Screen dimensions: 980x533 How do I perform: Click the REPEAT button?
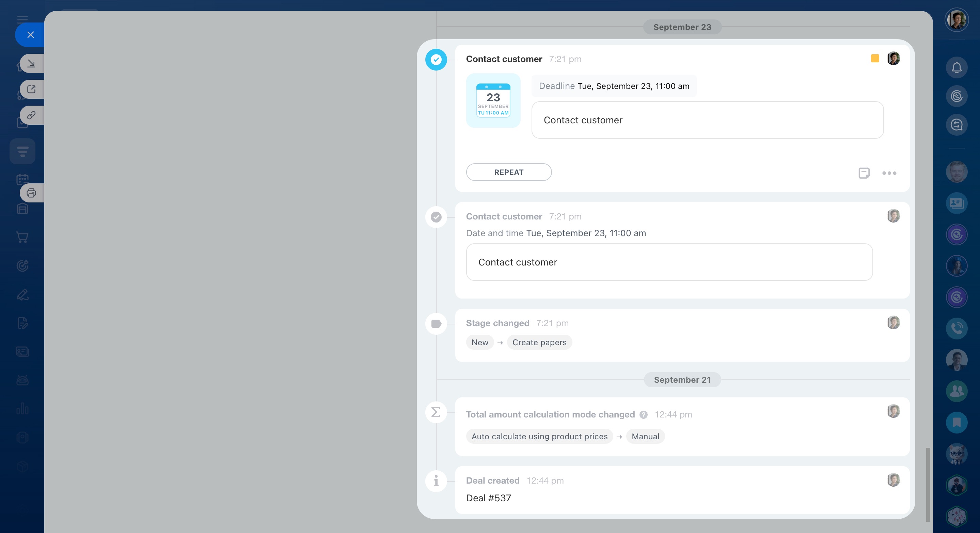click(509, 172)
